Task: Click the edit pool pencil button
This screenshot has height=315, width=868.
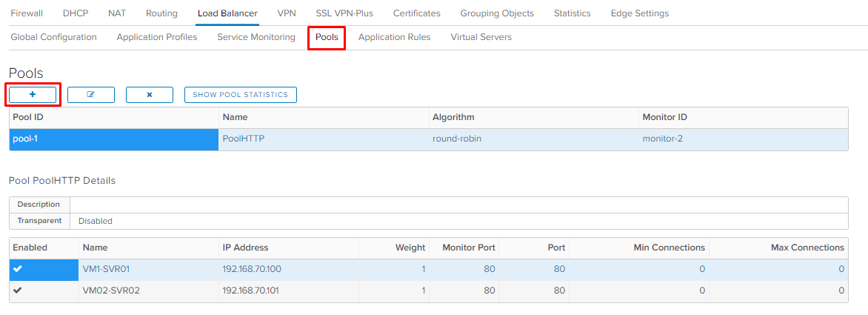Action: click(91, 95)
